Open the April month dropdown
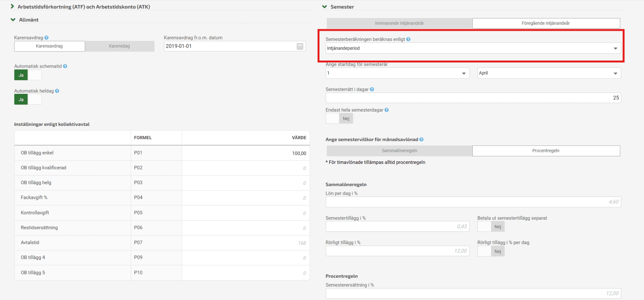The width and height of the screenshot is (644, 300). click(549, 73)
